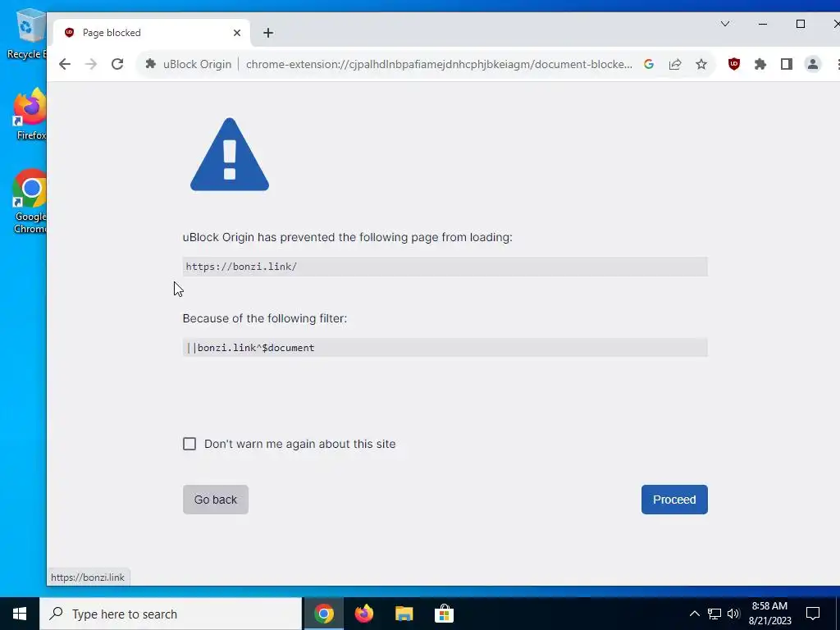Open the network tray icon

(714, 614)
